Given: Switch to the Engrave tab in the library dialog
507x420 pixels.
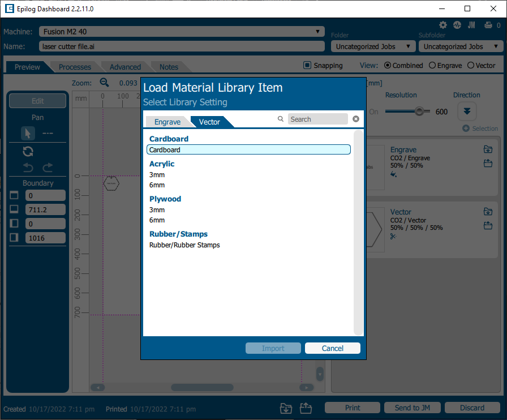Looking at the screenshot, I should 167,122.
